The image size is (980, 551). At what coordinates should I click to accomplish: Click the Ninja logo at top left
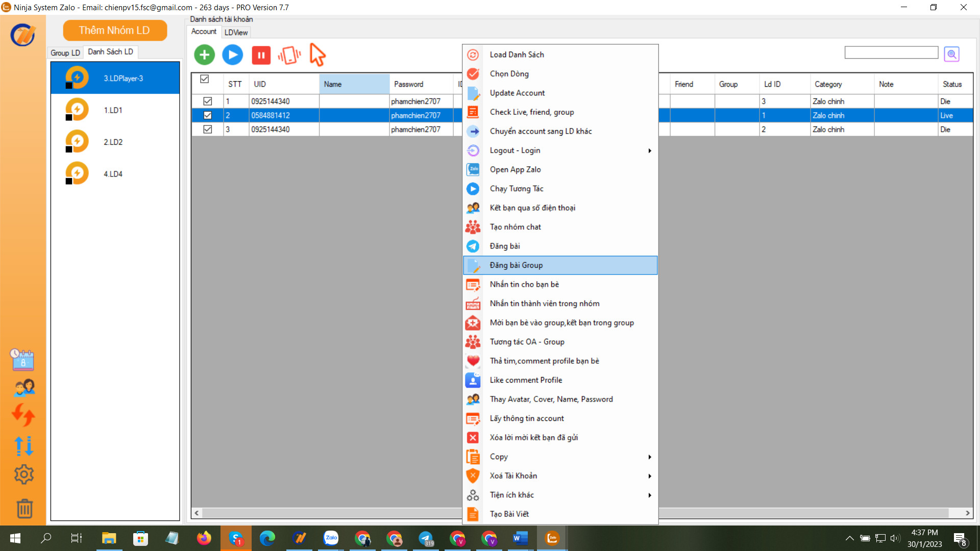[23, 35]
